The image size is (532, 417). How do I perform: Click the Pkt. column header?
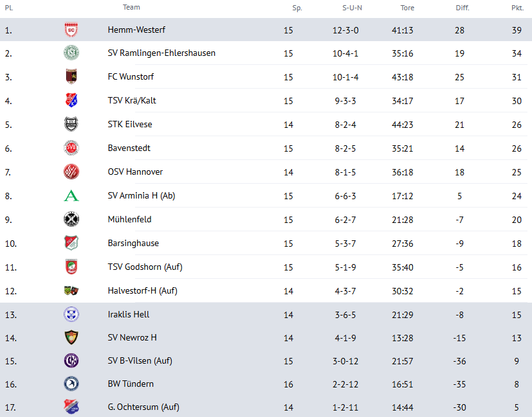pos(517,8)
